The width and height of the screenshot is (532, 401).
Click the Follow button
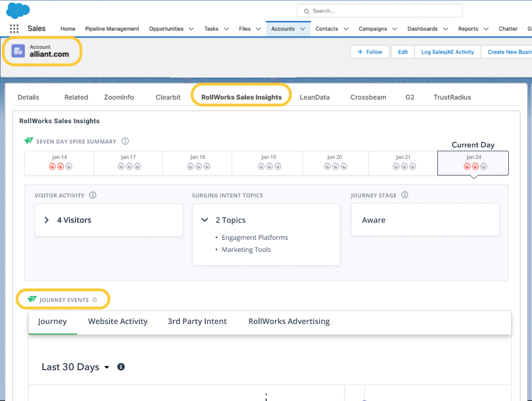pos(370,52)
